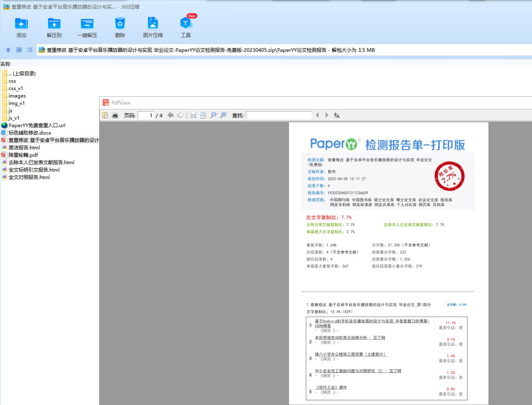Click the 解压到 (Extract to) button
Viewport: 532px width, 405px height.
(54, 28)
